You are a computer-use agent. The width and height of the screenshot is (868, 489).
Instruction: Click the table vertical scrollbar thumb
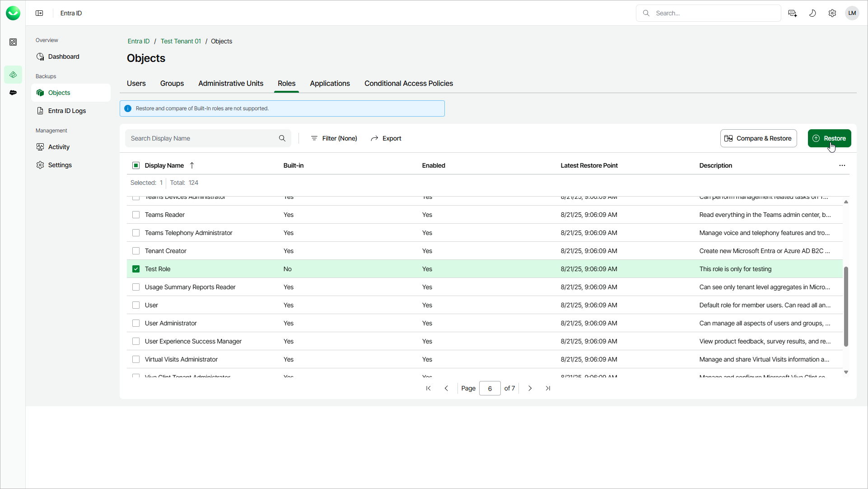coord(846,306)
